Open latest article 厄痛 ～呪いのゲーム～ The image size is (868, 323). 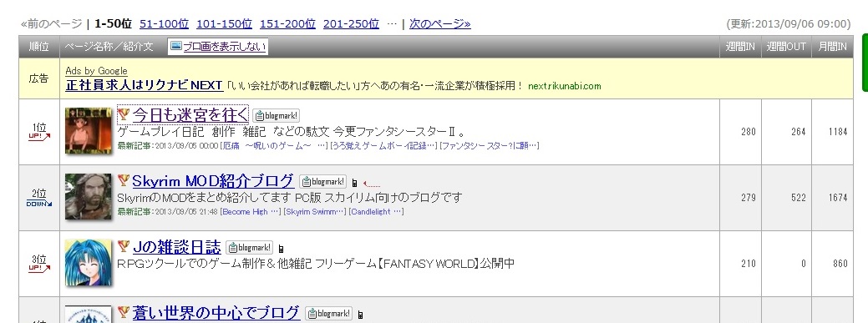274,146
